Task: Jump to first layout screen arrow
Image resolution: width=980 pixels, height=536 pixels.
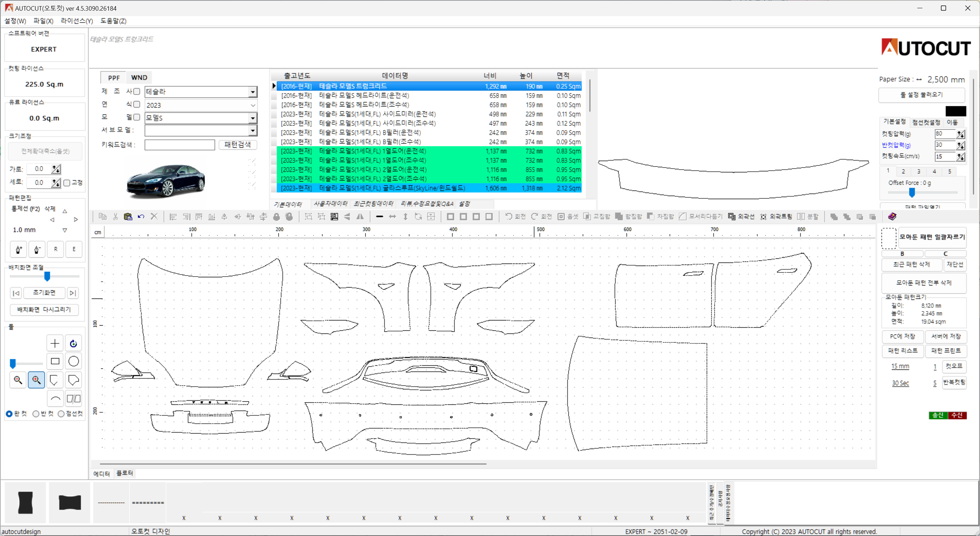Action: (16, 293)
